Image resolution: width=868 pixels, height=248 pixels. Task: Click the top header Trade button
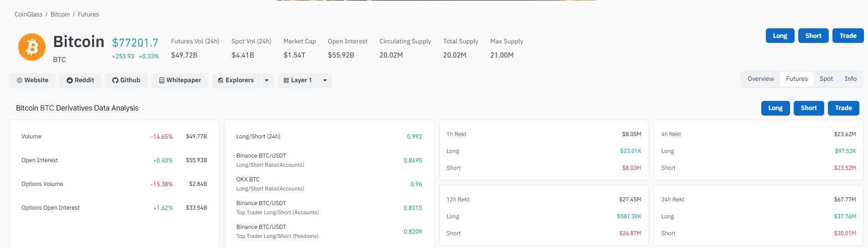[848, 36]
